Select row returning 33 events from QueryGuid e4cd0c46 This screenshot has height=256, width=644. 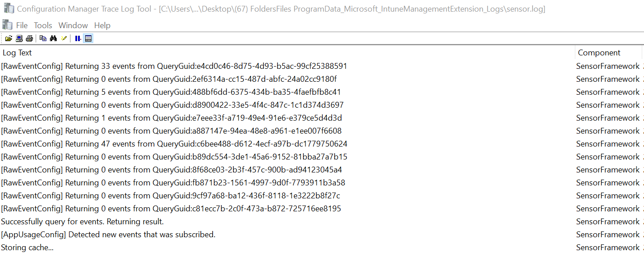coord(322,66)
